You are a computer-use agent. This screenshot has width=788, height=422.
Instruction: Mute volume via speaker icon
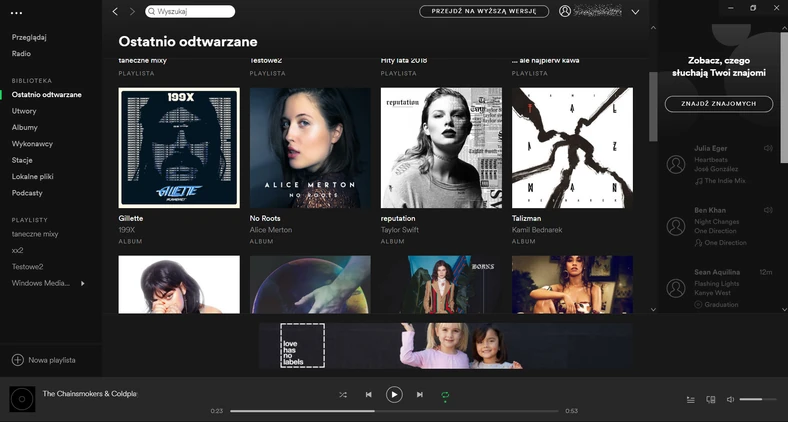click(730, 399)
